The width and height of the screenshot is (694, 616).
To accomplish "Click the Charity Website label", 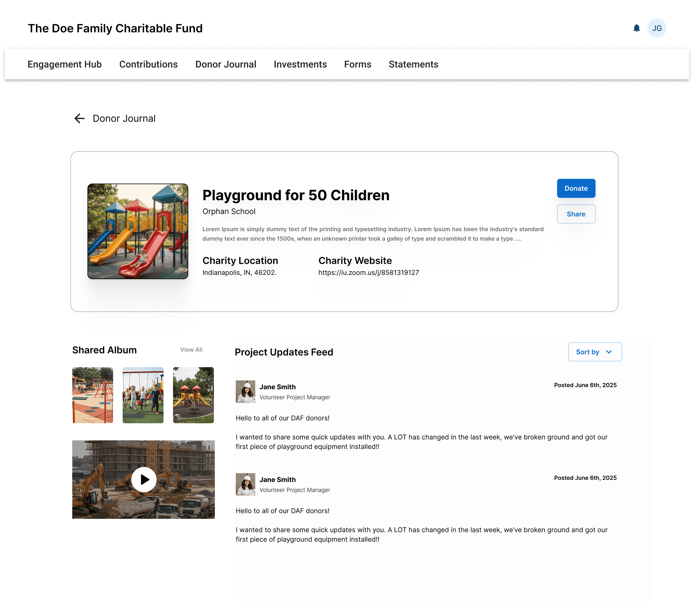I will (x=355, y=260).
